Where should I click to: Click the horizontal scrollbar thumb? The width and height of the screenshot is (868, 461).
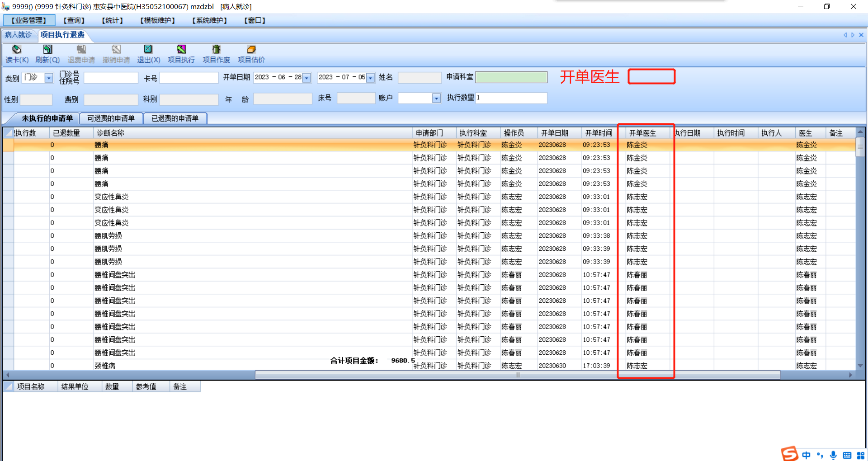pyautogui.click(x=518, y=375)
